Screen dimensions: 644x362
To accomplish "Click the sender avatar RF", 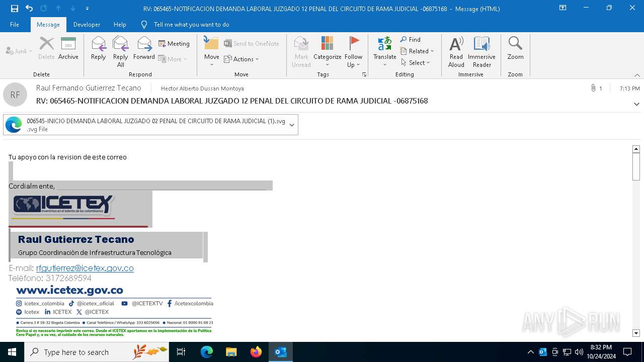I will click(x=15, y=95).
